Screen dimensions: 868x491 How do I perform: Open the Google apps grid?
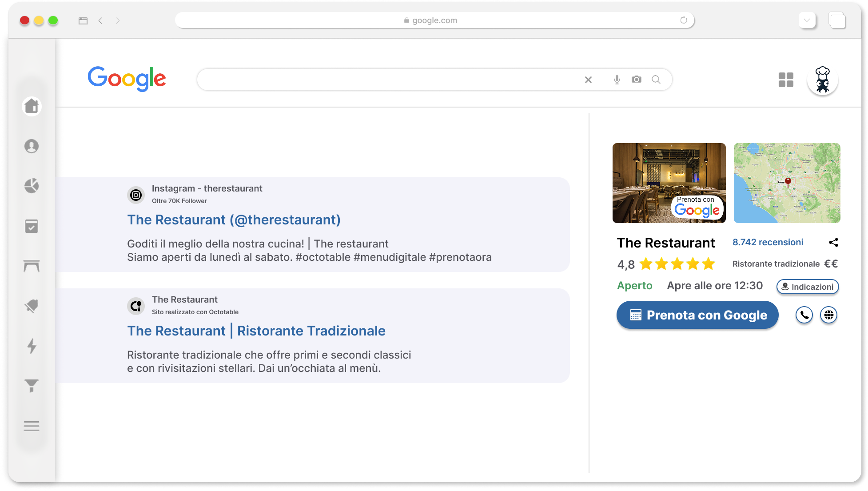786,80
